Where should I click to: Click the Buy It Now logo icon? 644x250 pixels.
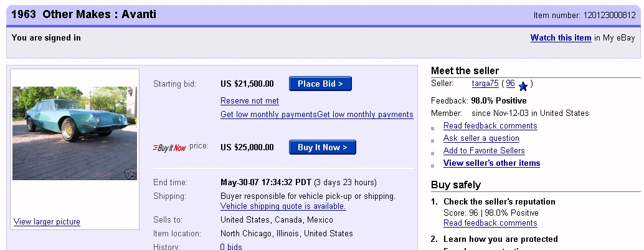[x=169, y=148]
